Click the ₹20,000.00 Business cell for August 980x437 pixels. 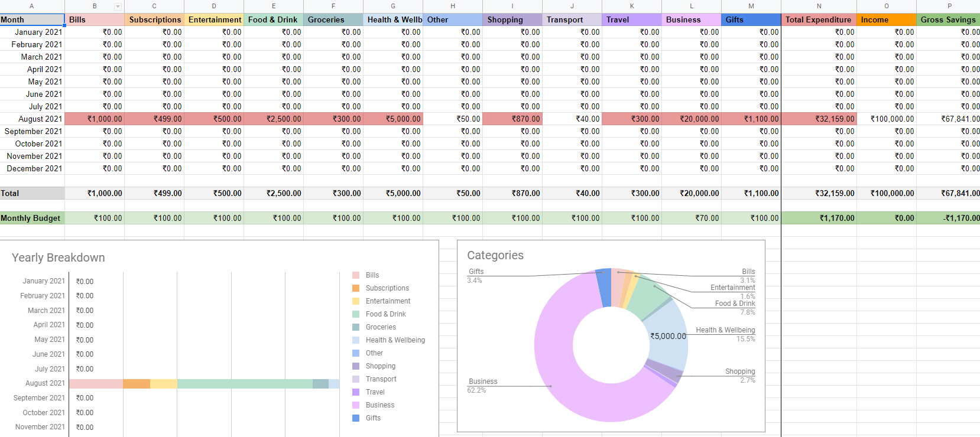pos(692,119)
